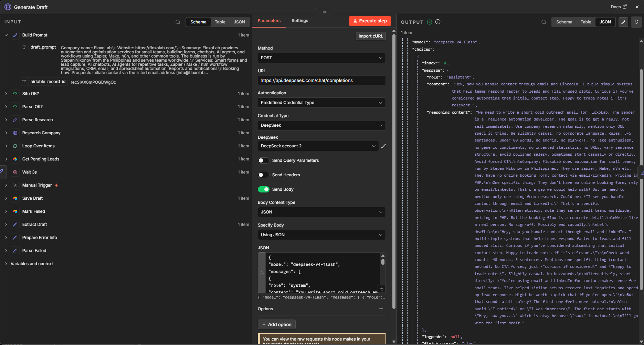Open the Credential Type dropdown
This screenshot has width=644, height=345.
321,125
